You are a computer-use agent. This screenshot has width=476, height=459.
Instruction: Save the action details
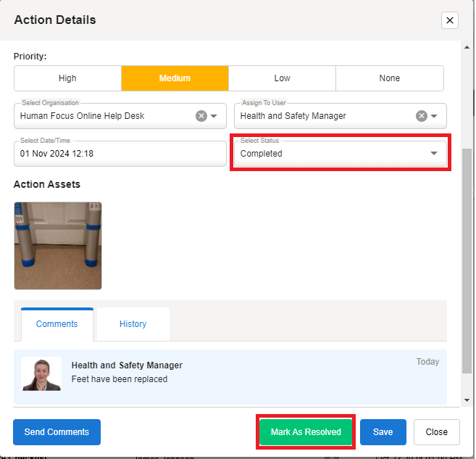(383, 432)
